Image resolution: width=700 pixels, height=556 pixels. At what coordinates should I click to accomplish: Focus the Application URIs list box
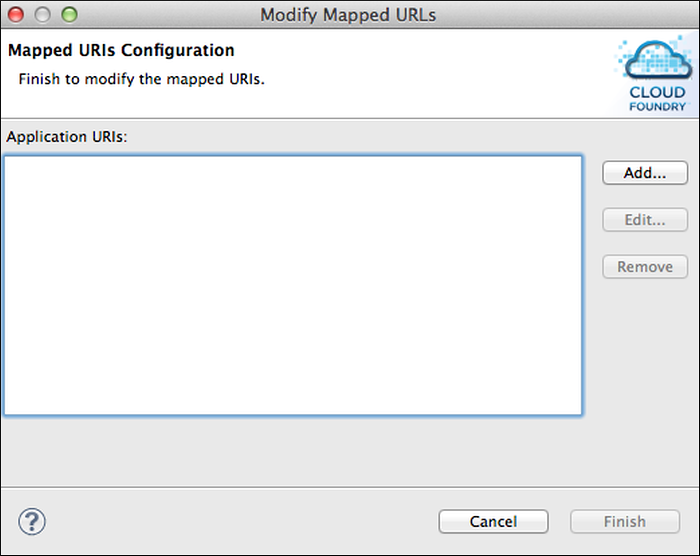(x=292, y=285)
